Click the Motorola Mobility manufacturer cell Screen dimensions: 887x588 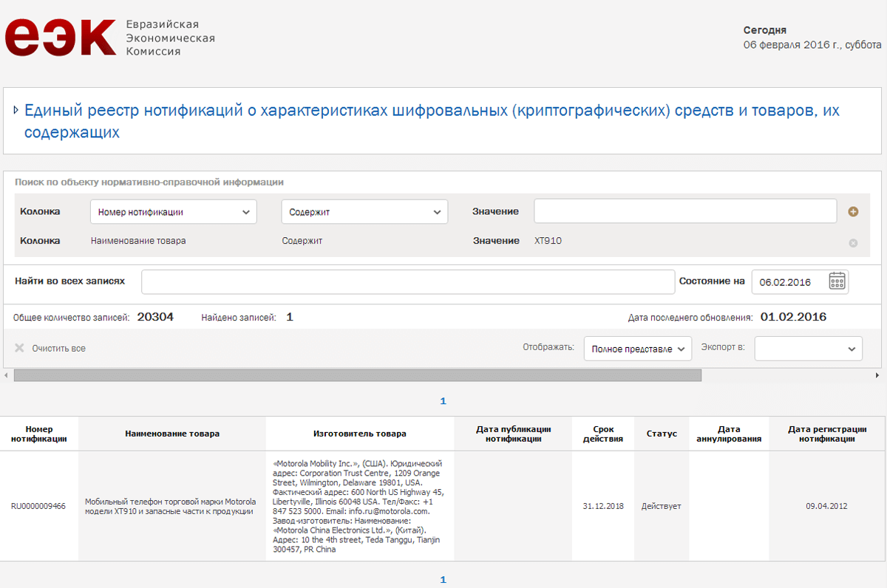359,506
